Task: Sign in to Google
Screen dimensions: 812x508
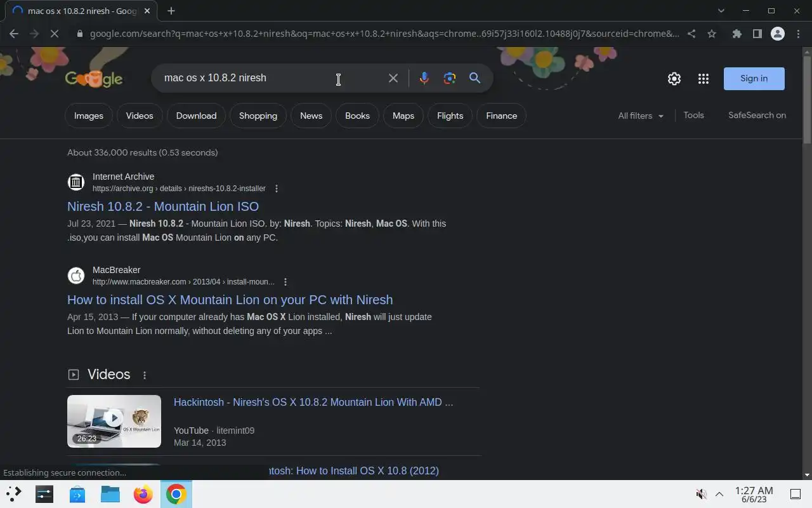Action: (754, 79)
